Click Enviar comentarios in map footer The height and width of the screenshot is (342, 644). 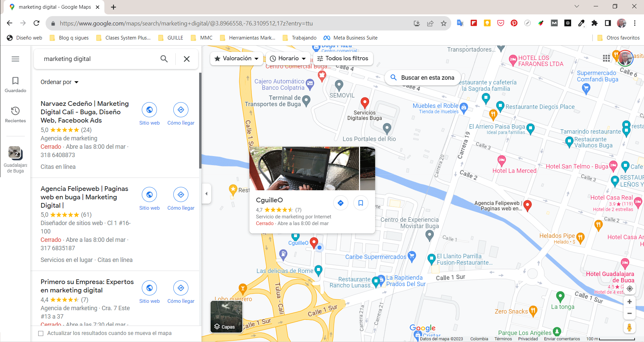(x=562, y=339)
